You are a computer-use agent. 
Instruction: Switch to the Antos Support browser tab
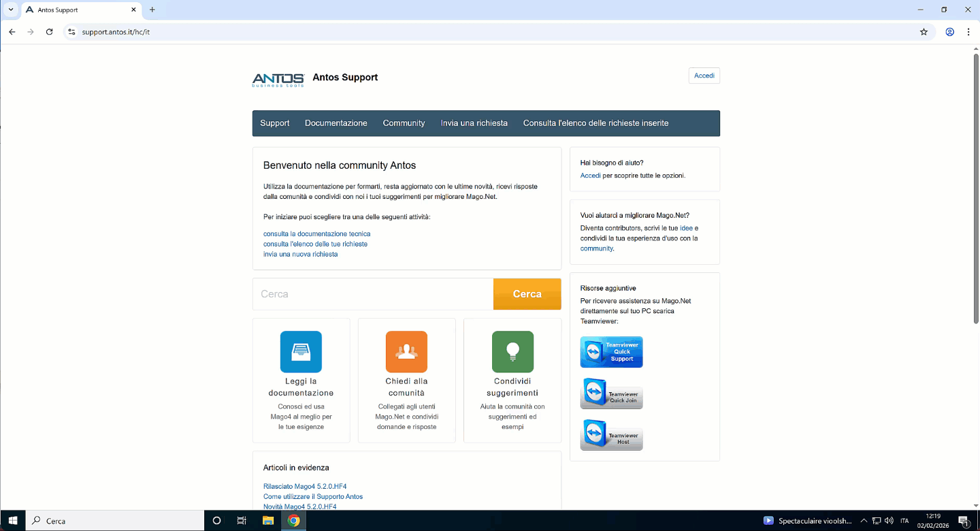(x=80, y=10)
